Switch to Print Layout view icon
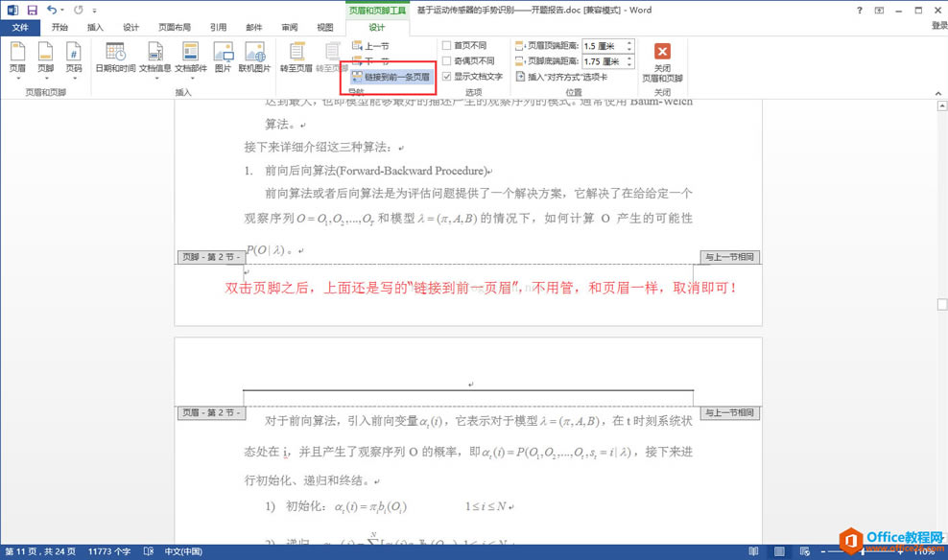Viewport: 948px width, 560px height. tap(779, 551)
